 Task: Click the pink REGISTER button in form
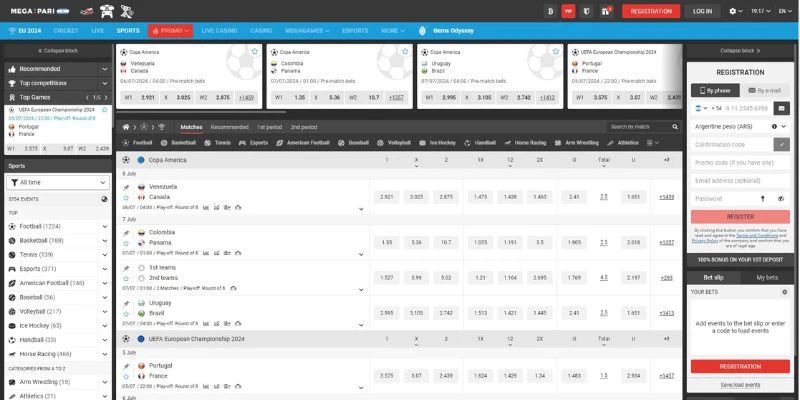pyautogui.click(x=740, y=217)
